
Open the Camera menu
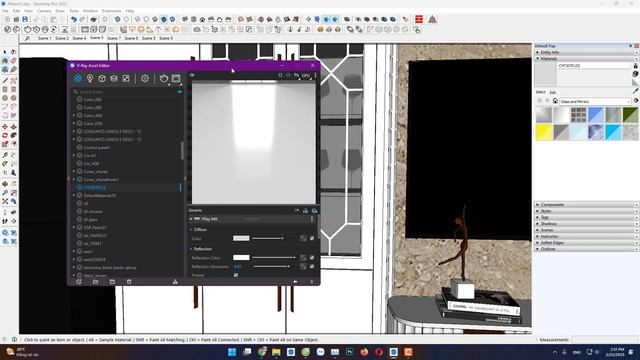(x=44, y=11)
